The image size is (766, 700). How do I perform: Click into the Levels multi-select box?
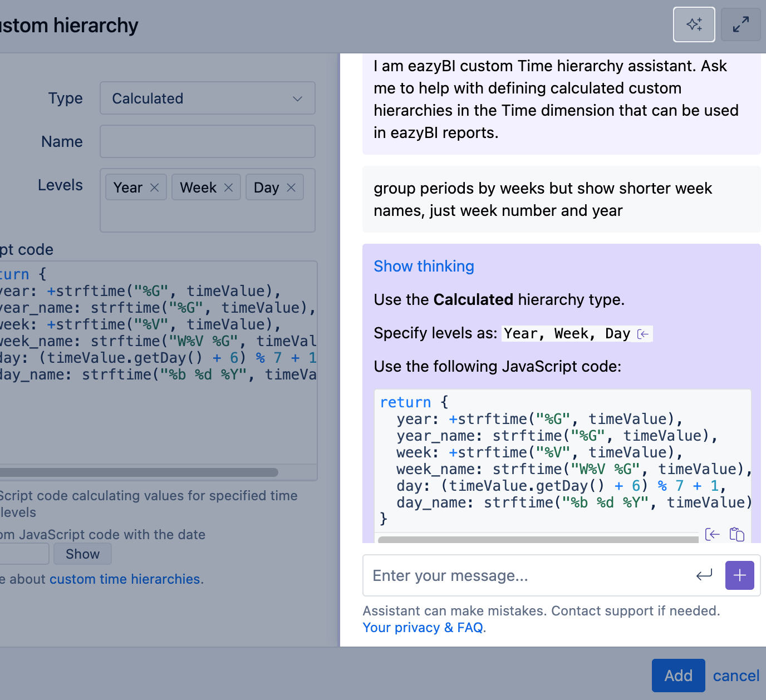(207, 216)
